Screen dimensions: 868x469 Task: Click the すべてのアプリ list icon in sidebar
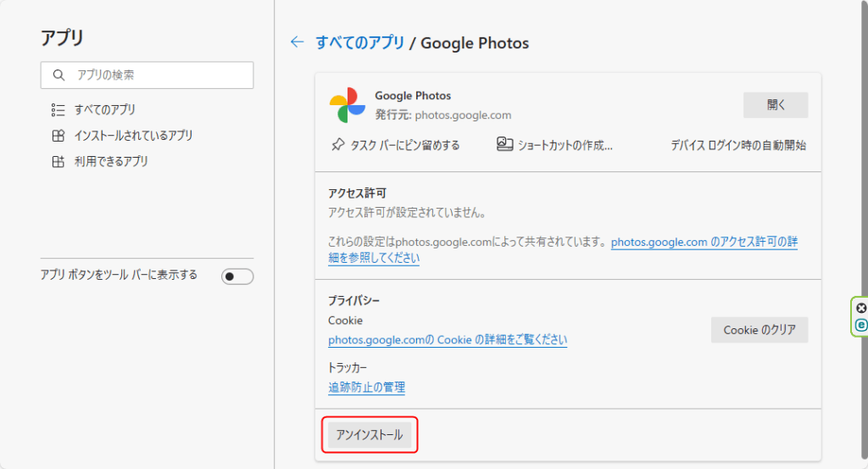(x=58, y=109)
